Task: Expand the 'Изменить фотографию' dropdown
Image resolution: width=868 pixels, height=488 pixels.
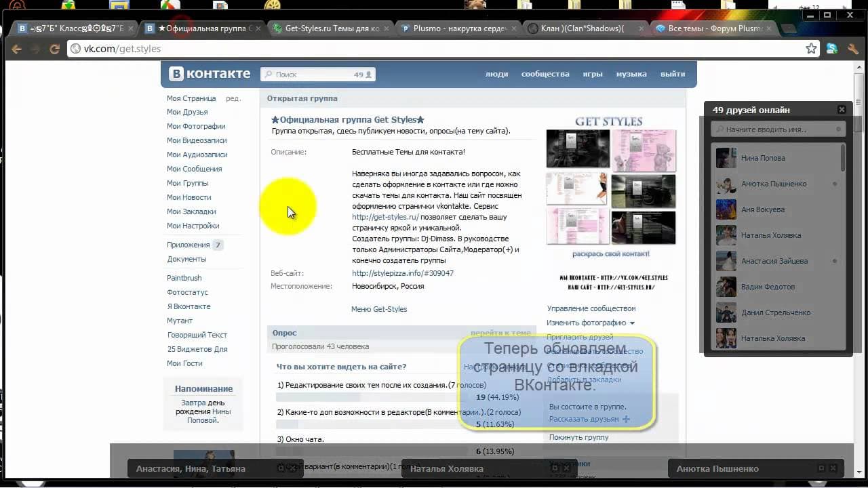Action: point(591,323)
